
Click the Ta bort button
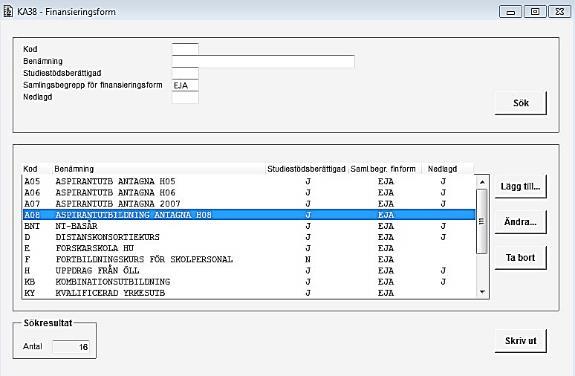(521, 258)
